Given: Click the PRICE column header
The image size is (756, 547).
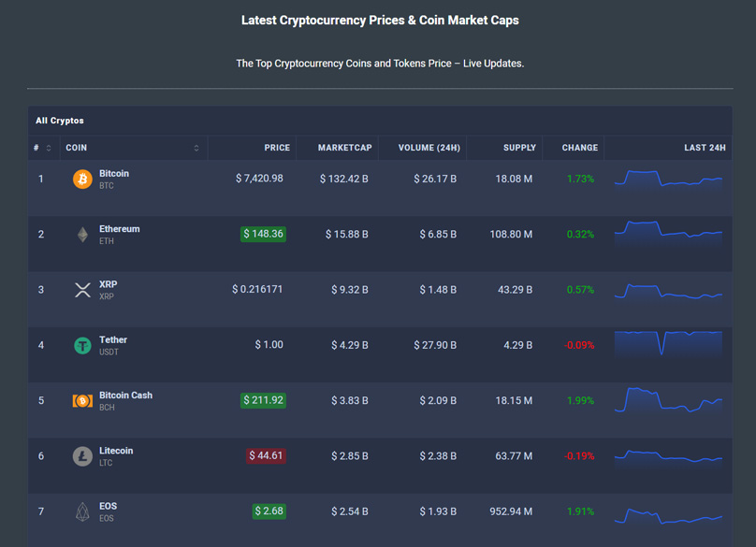Looking at the screenshot, I should pos(277,148).
